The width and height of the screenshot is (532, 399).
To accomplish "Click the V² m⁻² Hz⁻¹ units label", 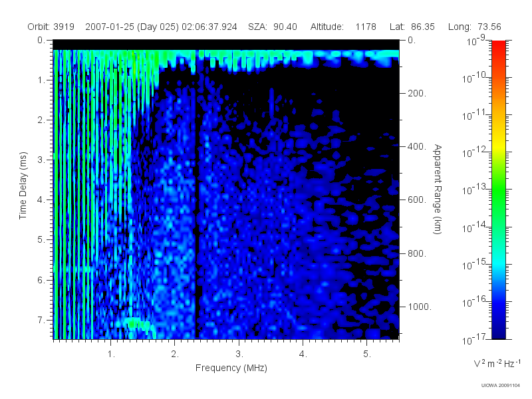I will pos(497,363).
